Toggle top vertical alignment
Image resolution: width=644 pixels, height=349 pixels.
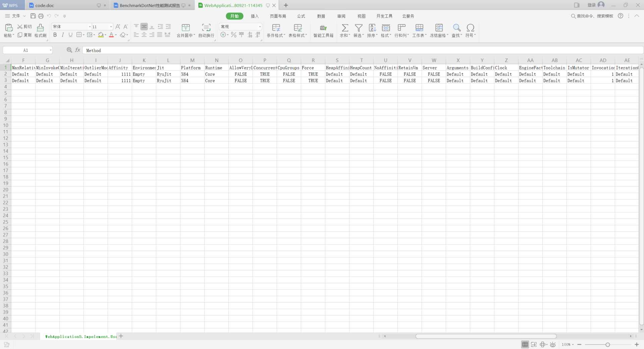click(x=136, y=27)
